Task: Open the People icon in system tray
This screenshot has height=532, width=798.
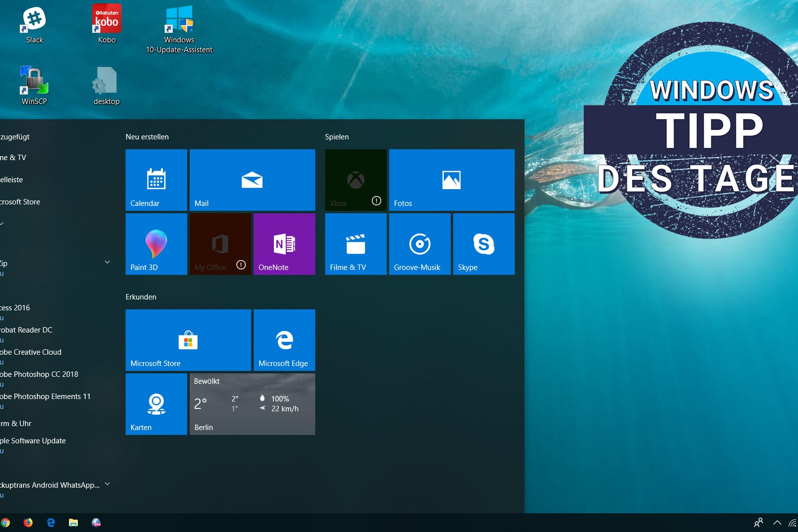Action: [x=759, y=523]
